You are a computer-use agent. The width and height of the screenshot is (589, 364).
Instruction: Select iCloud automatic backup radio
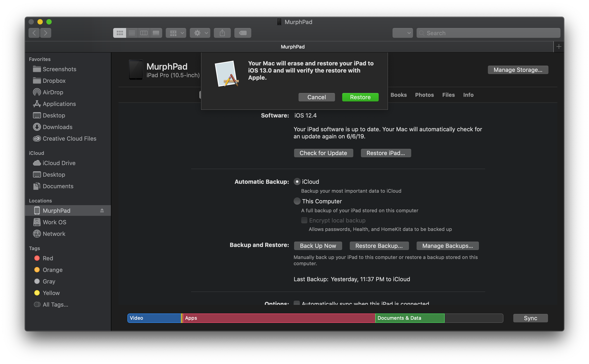[x=297, y=182]
